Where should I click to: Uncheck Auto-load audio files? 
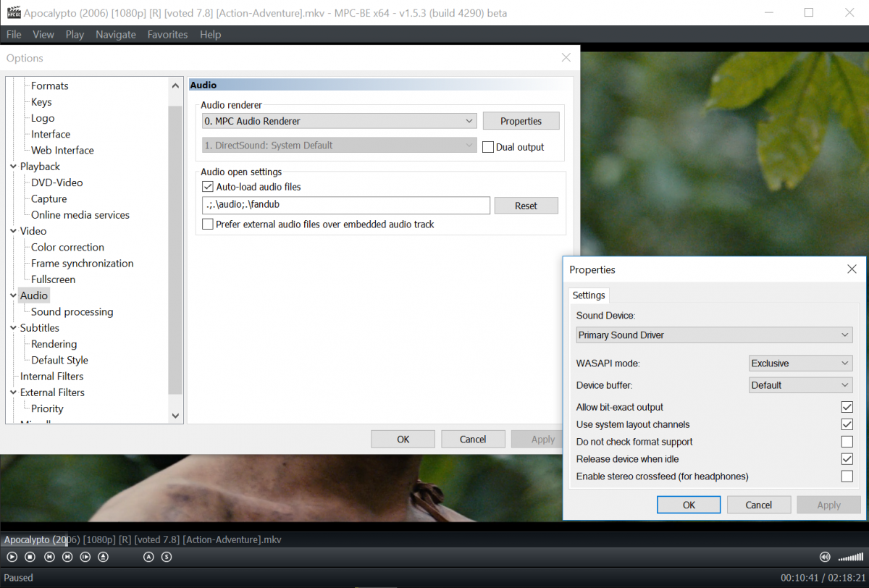(x=208, y=187)
